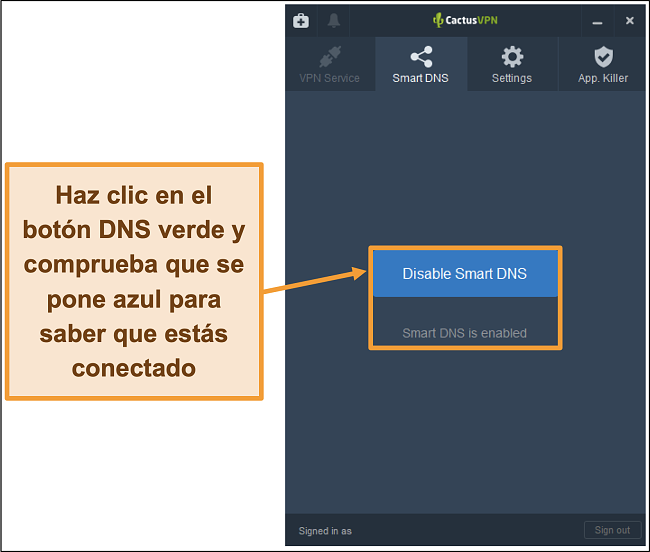The image size is (650, 552).
Task: Switch to the VPN Service tab
Action: [x=330, y=64]
